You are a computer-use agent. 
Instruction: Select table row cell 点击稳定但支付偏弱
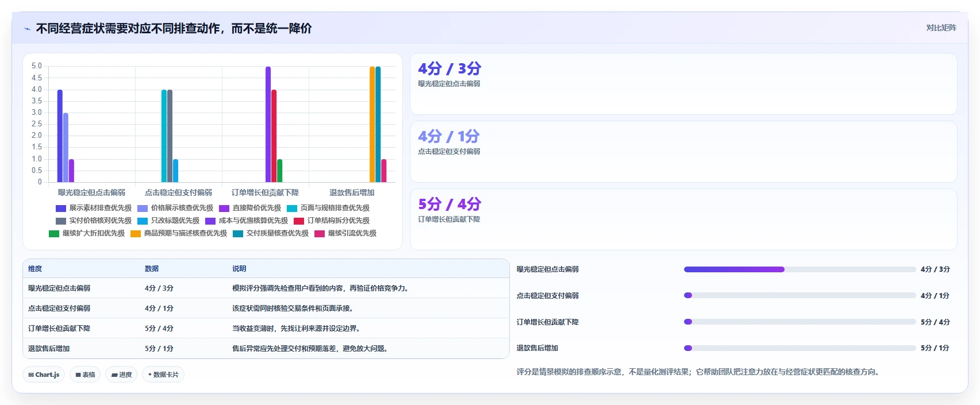59,308
